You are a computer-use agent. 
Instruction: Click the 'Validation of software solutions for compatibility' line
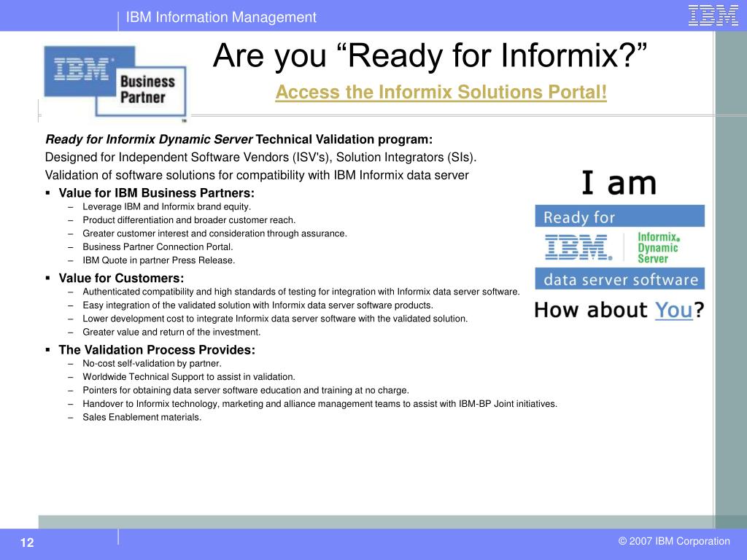pyautogui.click(x=257, y=175)
